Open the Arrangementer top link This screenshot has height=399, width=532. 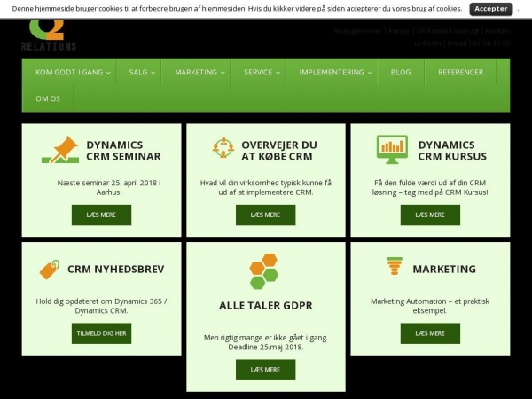point(357,31)
